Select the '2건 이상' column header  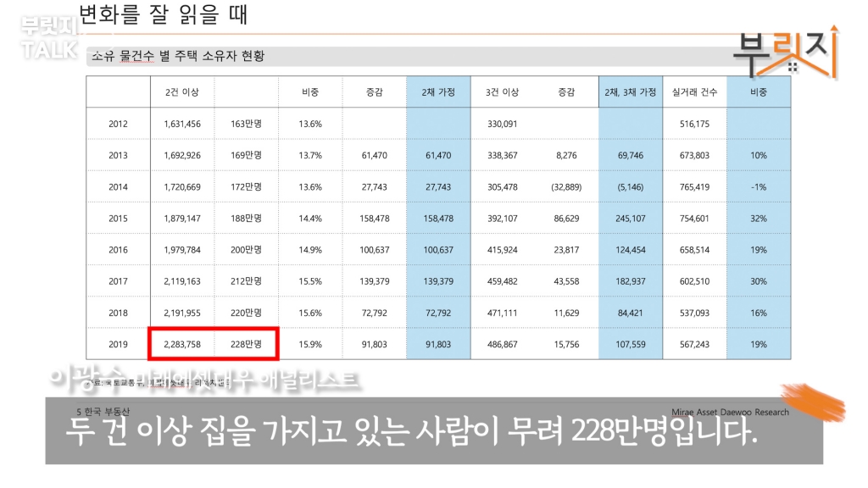pyautogui.click(x=181, y=91)
